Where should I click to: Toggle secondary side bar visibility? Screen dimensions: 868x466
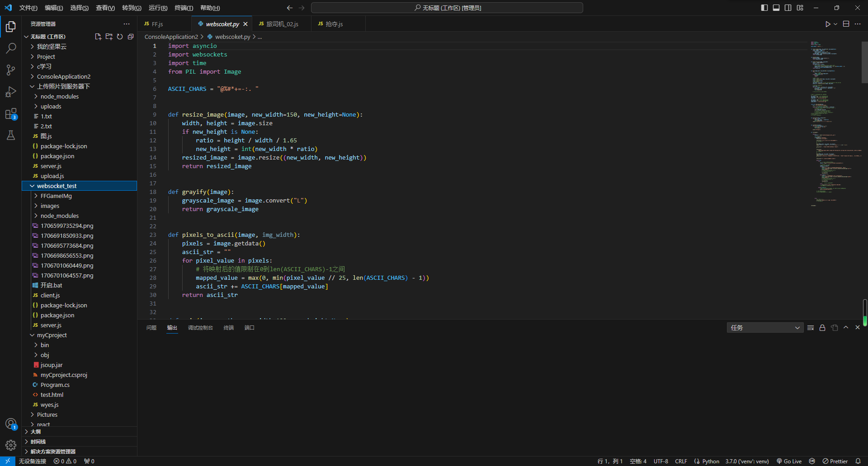click(x=788, y=8)
